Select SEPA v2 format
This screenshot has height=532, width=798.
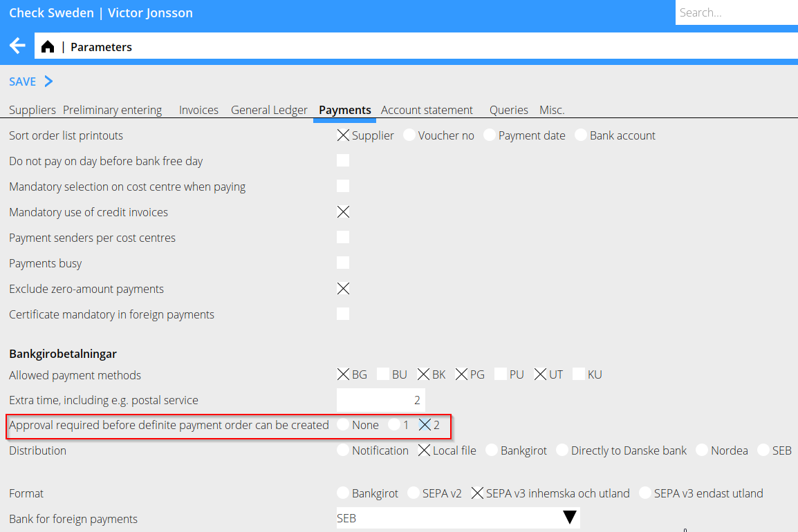click(414, 493)
